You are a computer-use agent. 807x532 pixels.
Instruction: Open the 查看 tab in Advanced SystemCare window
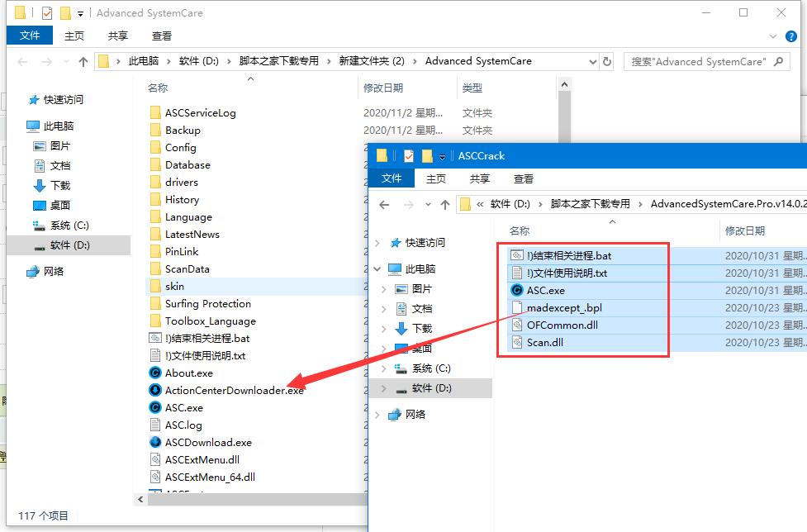click(x=162, y=36)
